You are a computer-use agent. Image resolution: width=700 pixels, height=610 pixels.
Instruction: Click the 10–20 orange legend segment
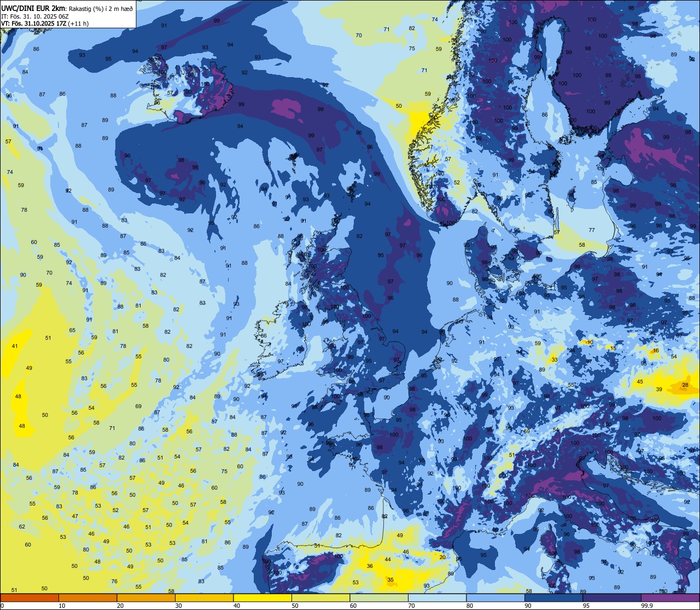click(87, 597)
